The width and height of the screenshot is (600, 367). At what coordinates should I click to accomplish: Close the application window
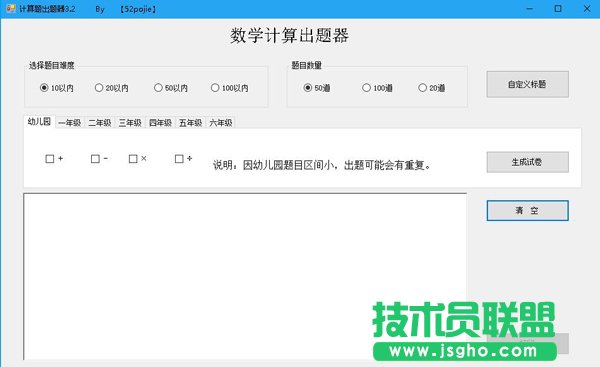coord(587,8)
